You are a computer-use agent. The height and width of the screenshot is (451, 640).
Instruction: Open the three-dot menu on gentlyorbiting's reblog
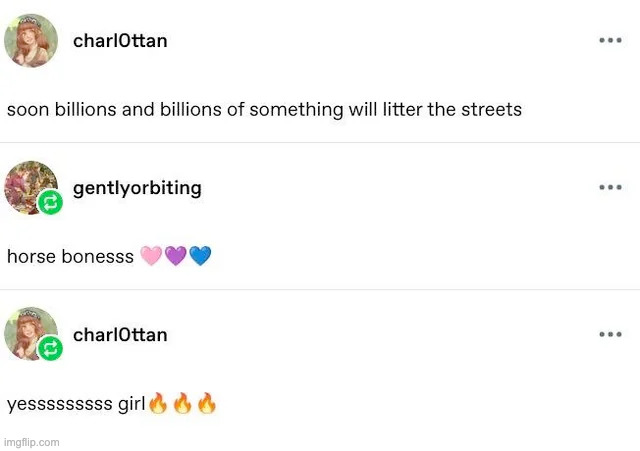[610, 187]
